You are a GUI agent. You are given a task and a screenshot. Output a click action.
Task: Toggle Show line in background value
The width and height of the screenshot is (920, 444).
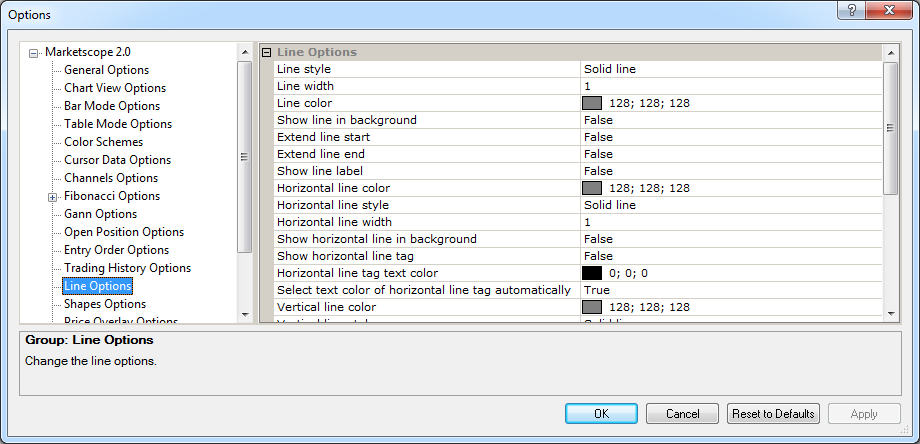click(731, 120)
